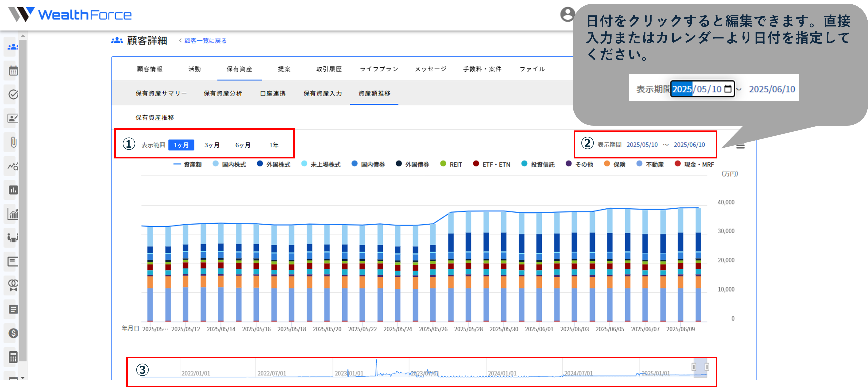Open the contact card icon in the sidebar
Image resolution: width=868 pixels, height=387 pixels.
[13, 118]
